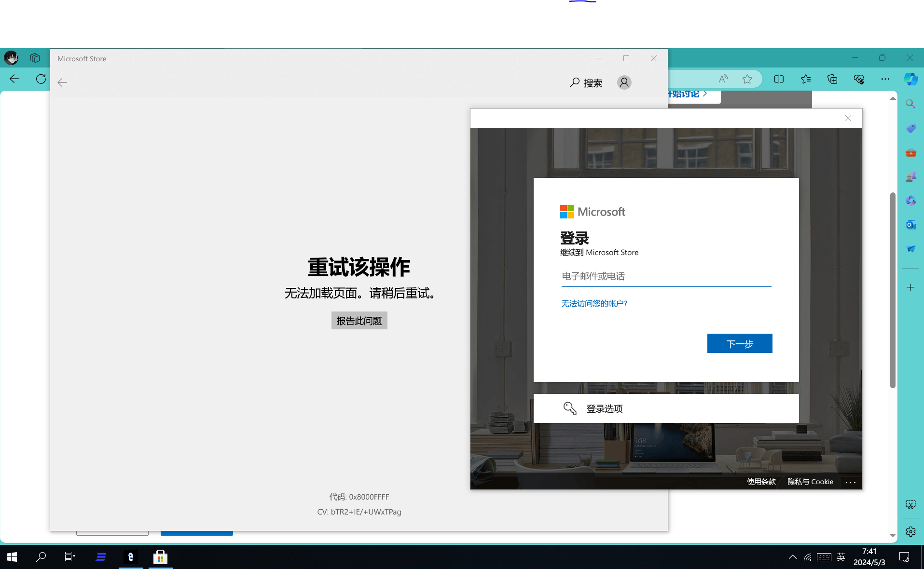Screen dimensions: 924x569
Task: Open Edge sidebar Drop paper-plane icon
Action: [x=910, y=249]
